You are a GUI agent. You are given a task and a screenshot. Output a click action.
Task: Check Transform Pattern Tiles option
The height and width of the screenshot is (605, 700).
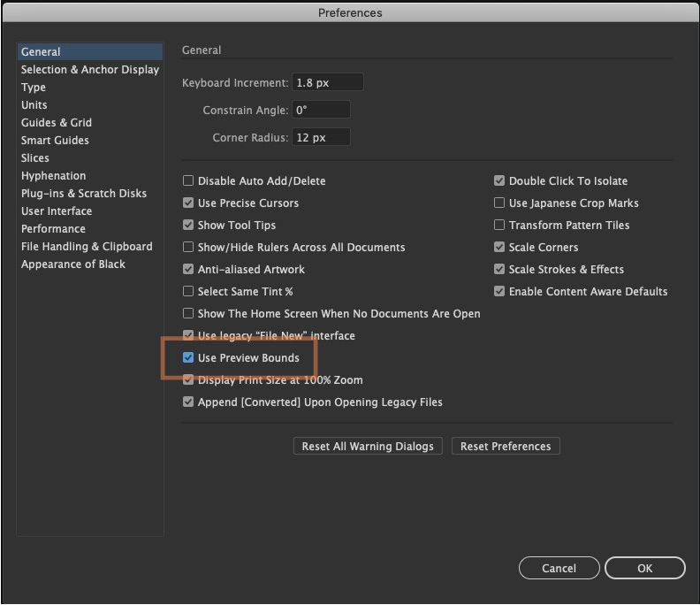pos(499,225)
